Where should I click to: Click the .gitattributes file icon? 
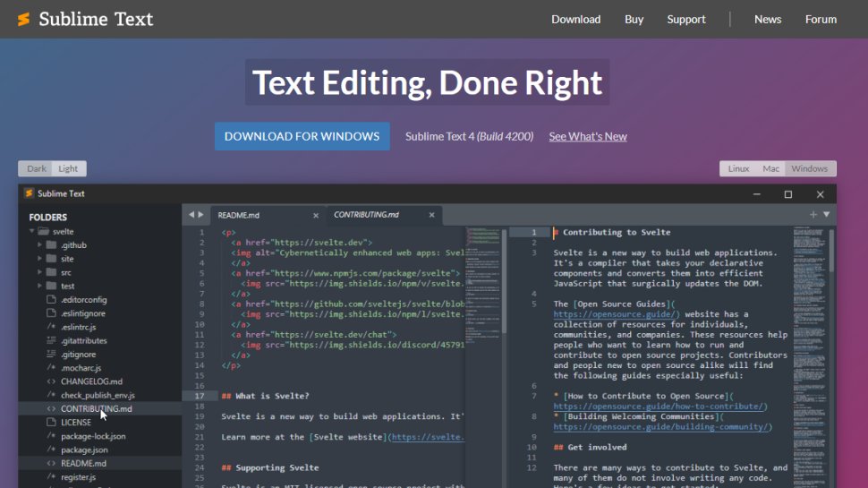(x=52, y=340)
